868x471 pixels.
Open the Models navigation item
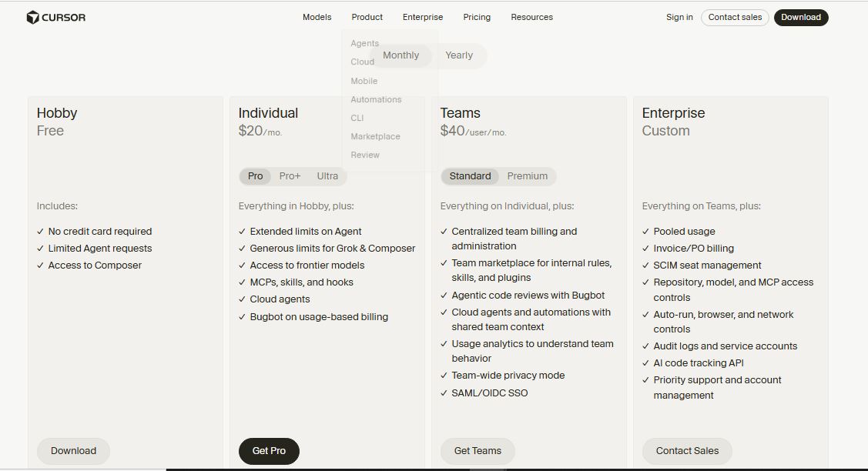pyautogui.click(x=317, y=17)
